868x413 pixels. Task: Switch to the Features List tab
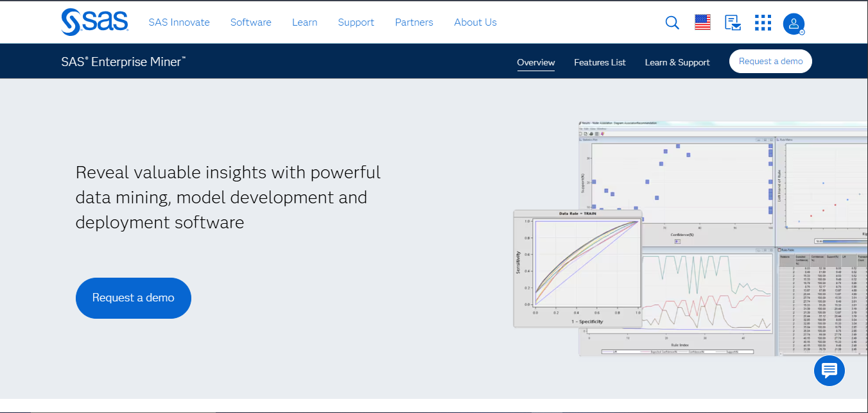[x=600, y=62]
